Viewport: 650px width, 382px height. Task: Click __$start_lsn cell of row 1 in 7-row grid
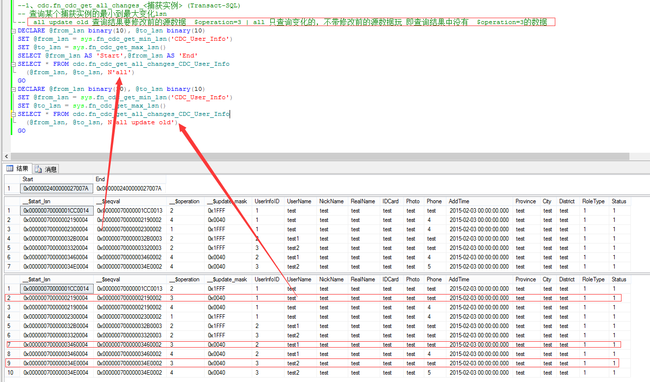tap(57, 210)
